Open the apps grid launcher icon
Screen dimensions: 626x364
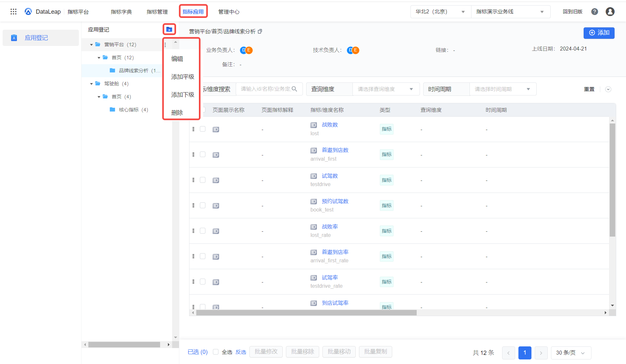[13, 12]
